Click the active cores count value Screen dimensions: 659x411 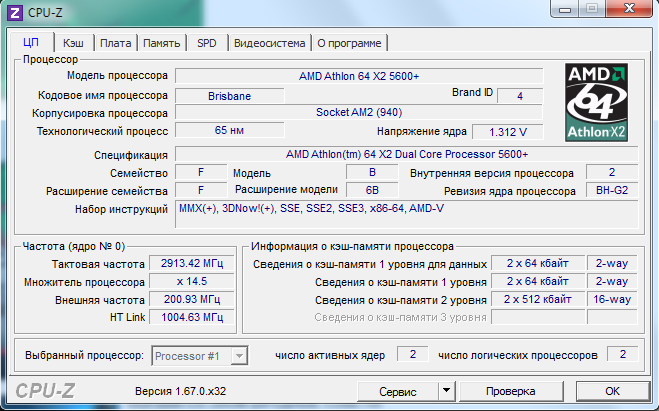coord(413,354)
